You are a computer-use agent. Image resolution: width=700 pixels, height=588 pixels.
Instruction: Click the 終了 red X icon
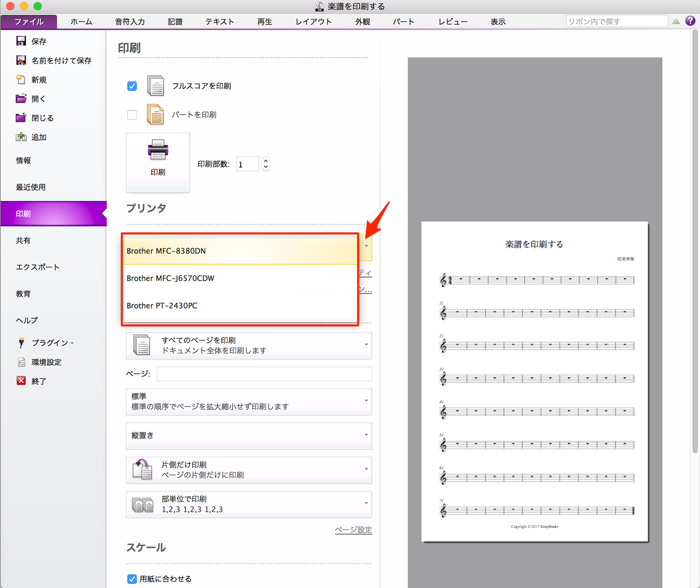click(21, 381)
